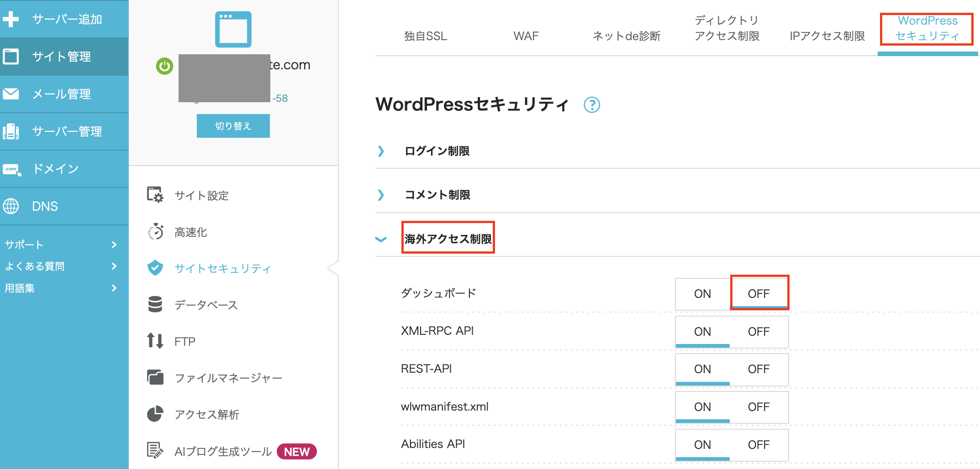Viewport: 980px width, 469px height.
Task: Open サイト設定 in the submenu
Action: tap(201, 196)
